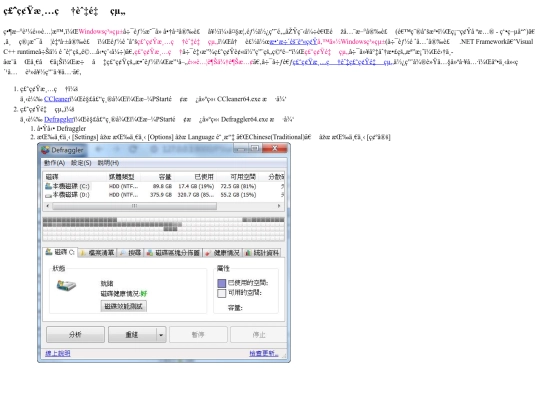The image size is (540, 405).
Task: Click the 已使用的空間 purple color swatch
Action: [x=222, y=283]
